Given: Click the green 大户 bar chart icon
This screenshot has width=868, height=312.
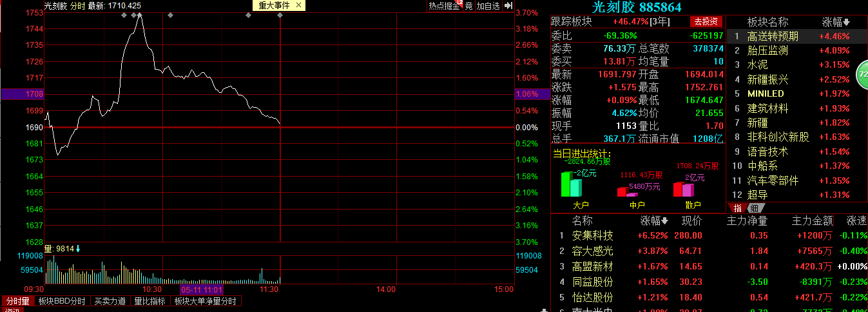Looking at the screenshot, I should 571,184.
